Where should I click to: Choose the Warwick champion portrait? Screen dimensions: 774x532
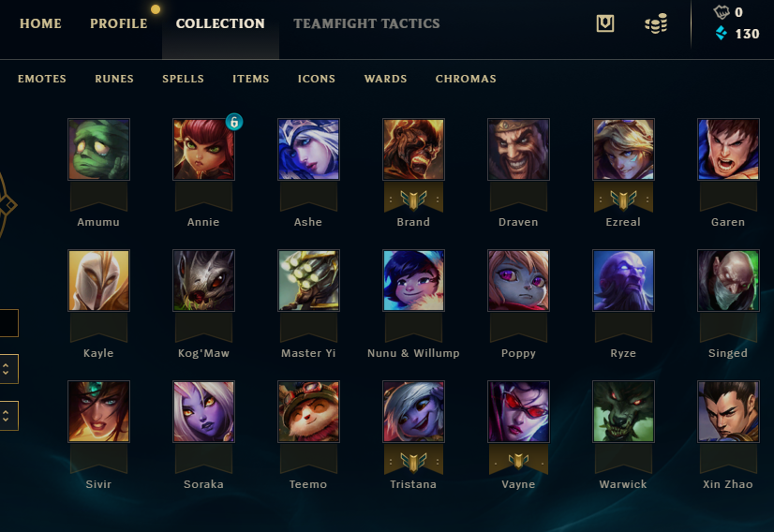tap(623, 411)
